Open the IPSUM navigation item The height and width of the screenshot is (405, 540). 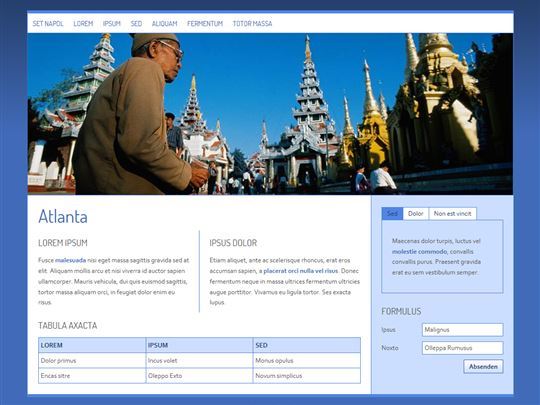click(x=112, y=23)
